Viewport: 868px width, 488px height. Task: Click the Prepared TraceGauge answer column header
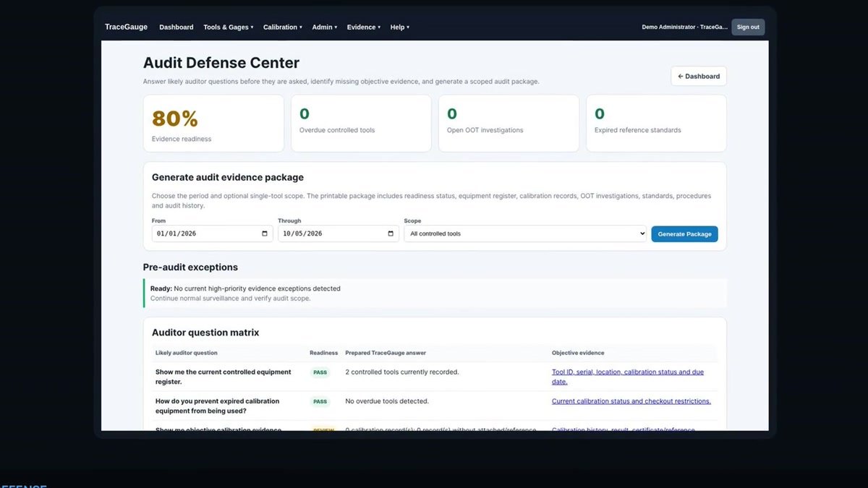(386, 353)
